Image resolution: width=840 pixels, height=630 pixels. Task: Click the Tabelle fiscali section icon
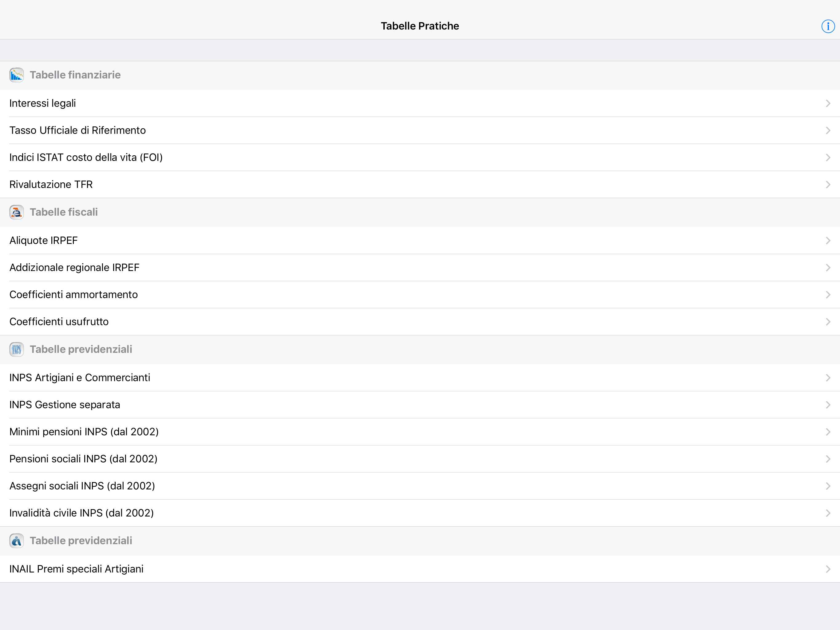point(17,212)
